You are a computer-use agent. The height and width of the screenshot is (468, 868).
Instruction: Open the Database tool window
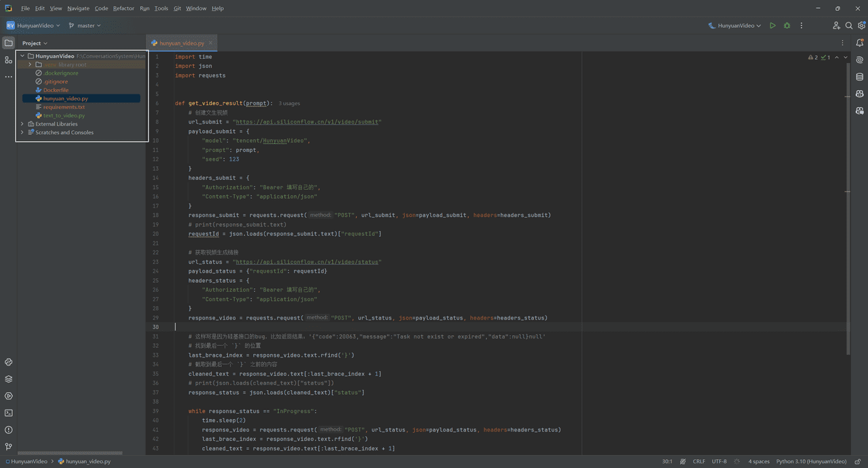[860, 77]
